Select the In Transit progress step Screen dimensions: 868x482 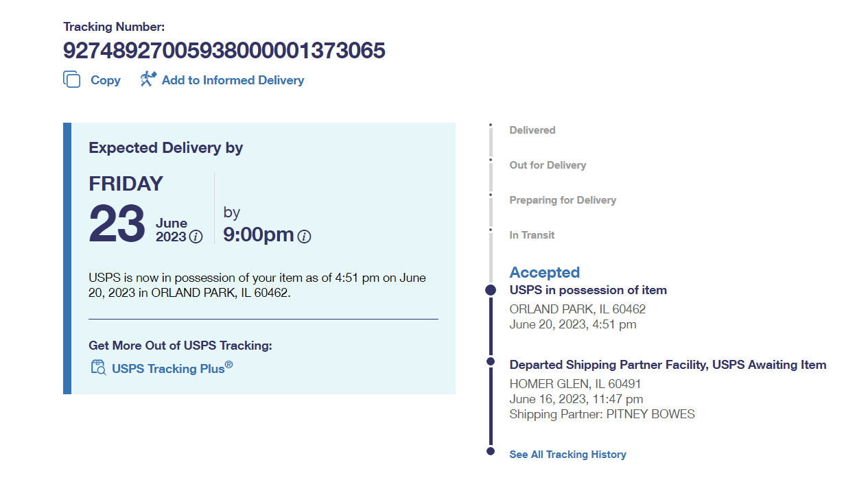point(532,235)
